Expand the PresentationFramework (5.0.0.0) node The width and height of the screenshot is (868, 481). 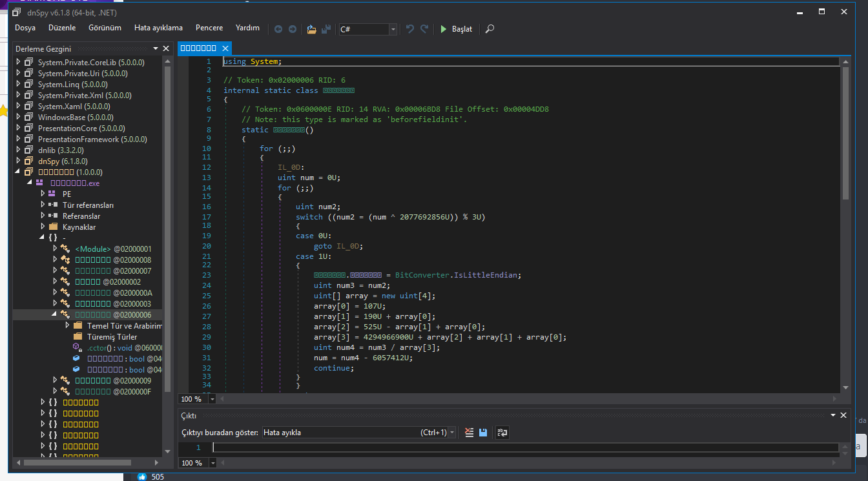[19, 139]
